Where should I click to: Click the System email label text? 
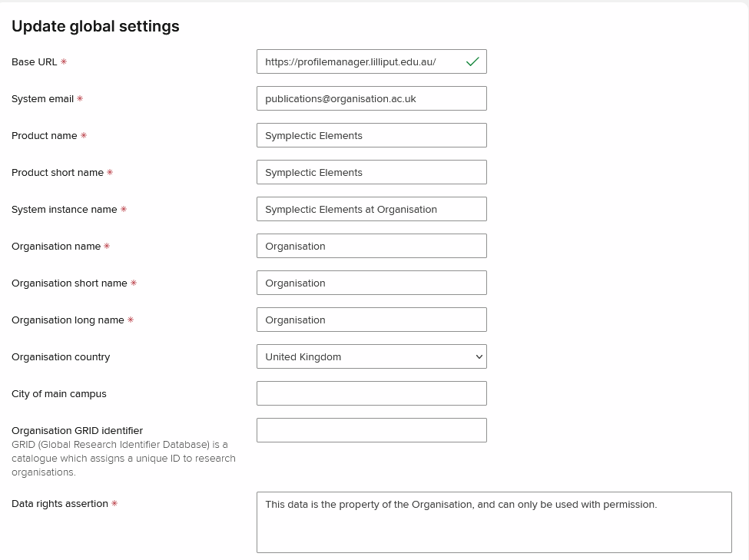coord(42,98)
